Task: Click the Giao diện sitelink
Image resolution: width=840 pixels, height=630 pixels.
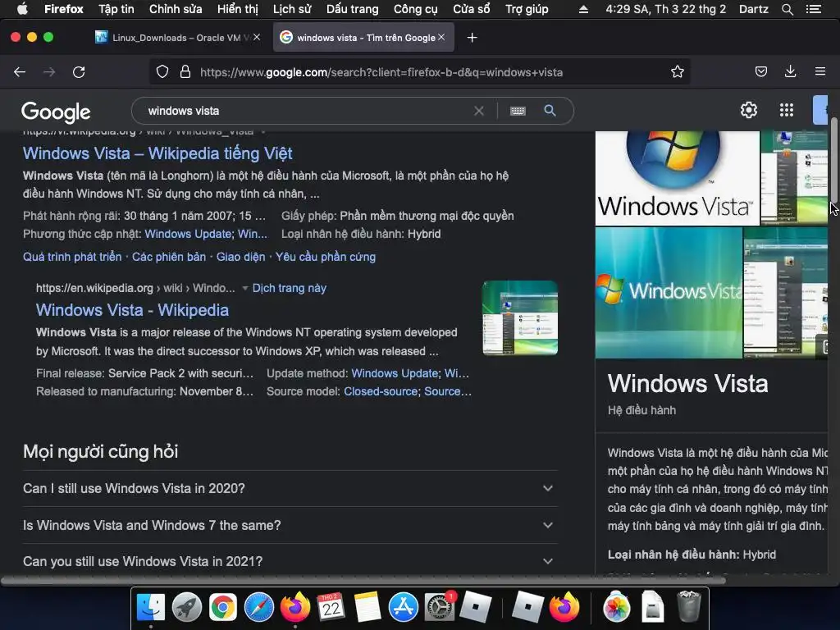Action: tap(240, 257)
